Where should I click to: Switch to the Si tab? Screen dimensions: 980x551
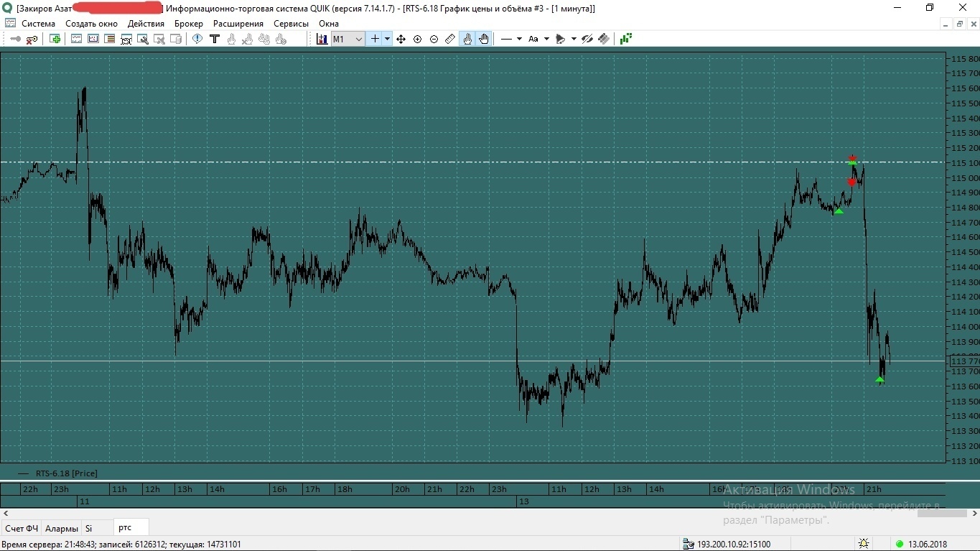[x=89, y=528]
